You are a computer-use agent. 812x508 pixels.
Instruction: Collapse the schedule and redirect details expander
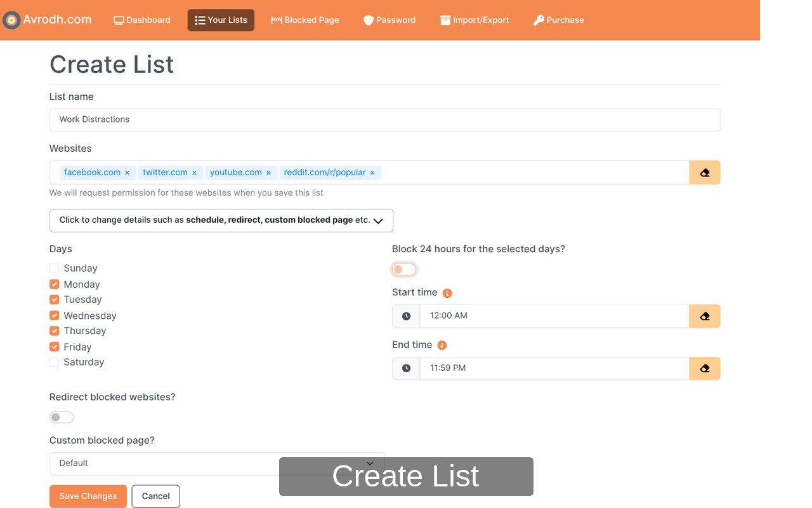click(x=221, y=220)
